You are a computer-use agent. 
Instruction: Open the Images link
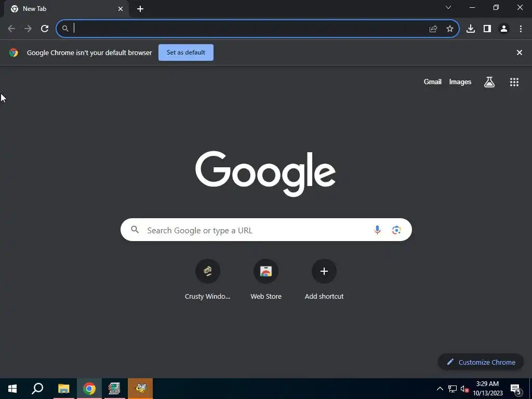(460, 82)
